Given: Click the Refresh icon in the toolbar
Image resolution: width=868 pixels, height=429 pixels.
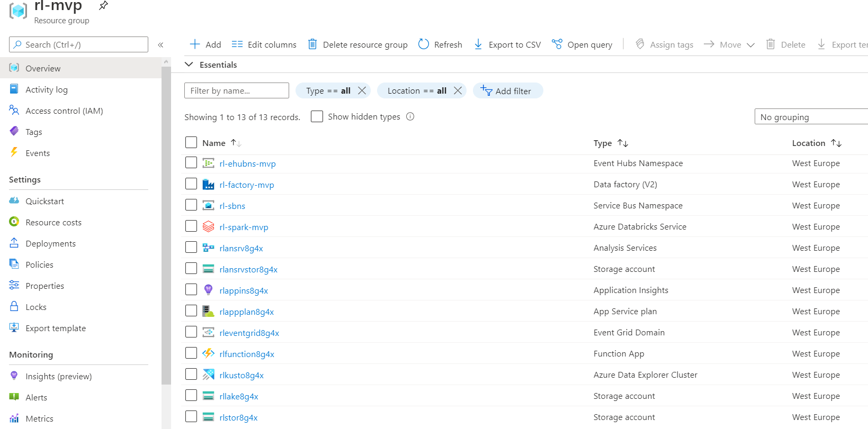Looking at the screenshot, I should pos(423,44).
